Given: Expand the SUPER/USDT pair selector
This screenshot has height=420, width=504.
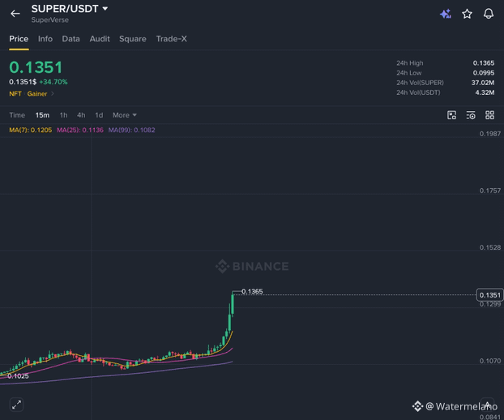Looking at the screenshot, I should coord(70,9).
